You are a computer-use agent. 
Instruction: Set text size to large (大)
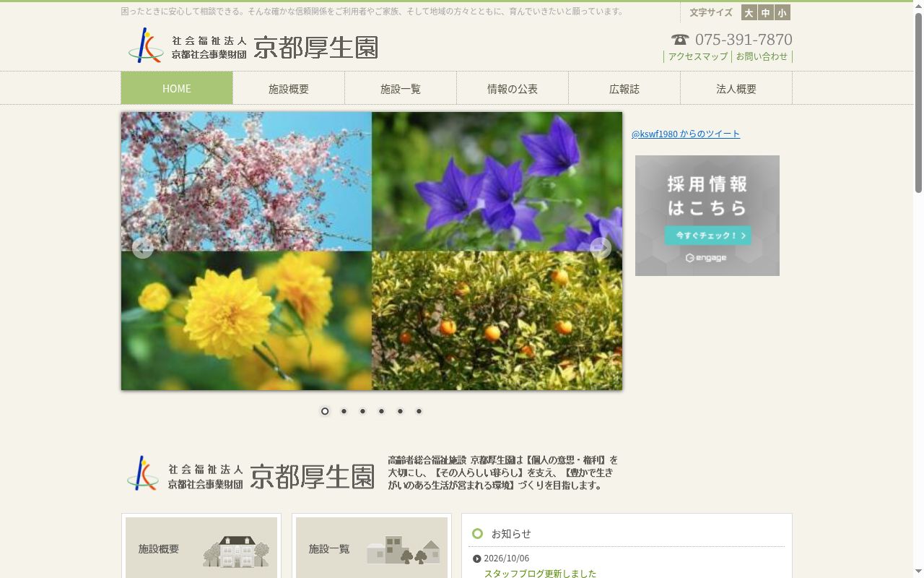click(x=749, y=12)
